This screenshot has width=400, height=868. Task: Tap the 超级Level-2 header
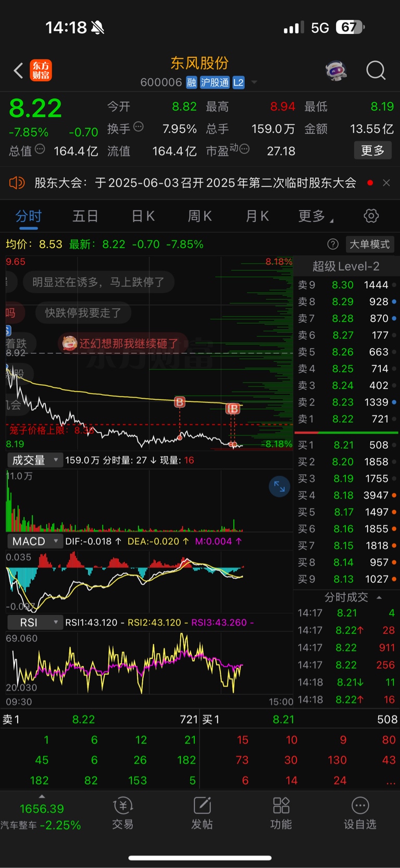click(x=346, y=266)
